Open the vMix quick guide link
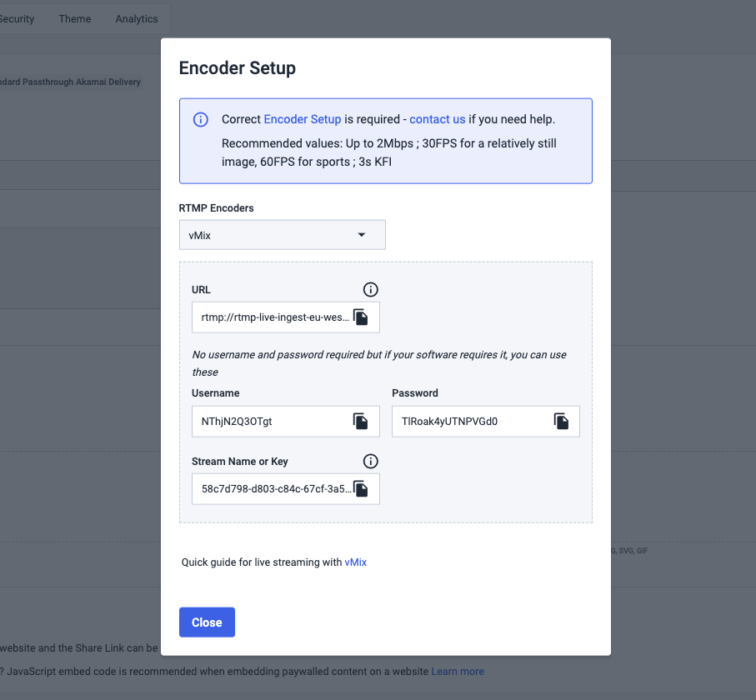Viewport: 756px width, 700px height. [356, 562]
